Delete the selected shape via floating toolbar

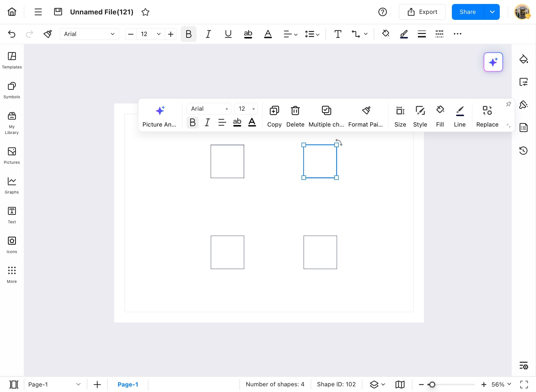295,116
